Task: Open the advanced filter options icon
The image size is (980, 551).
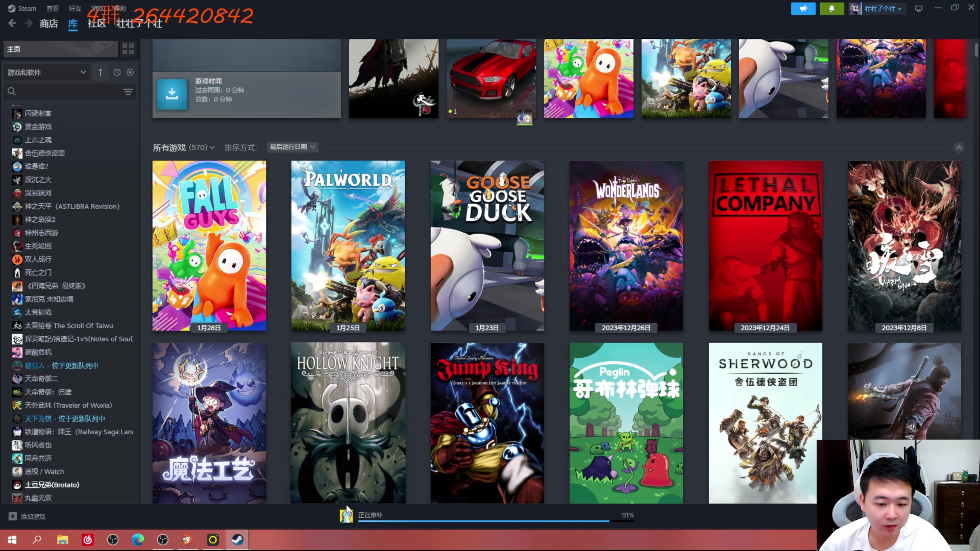Action: [x=128, y=92]
